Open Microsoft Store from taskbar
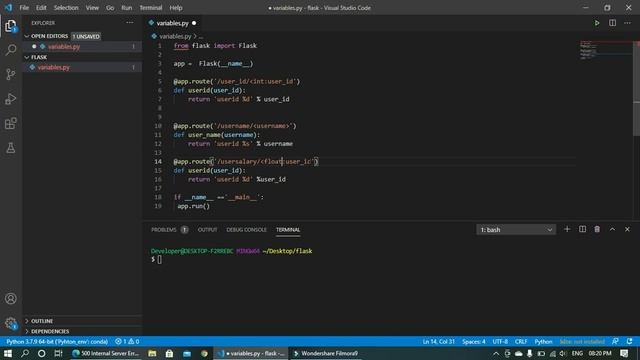The height and width of the screenshot is (360, 640). tap(169, 353)
